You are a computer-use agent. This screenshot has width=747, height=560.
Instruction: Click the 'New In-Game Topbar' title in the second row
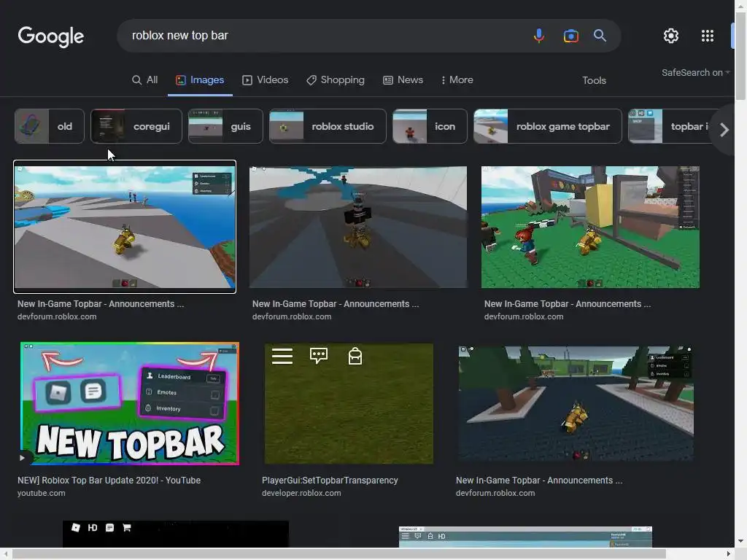click(539, 481)
